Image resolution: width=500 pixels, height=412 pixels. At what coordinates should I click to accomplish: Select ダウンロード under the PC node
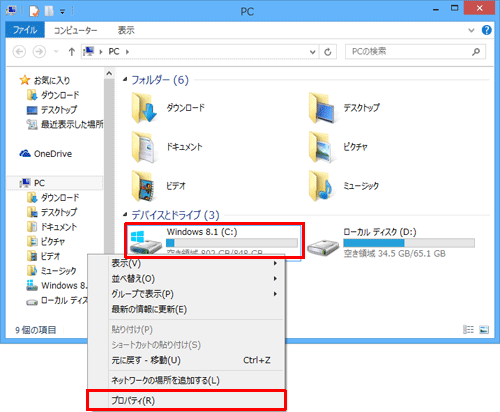pyautogui.click(x=53, y=198)
